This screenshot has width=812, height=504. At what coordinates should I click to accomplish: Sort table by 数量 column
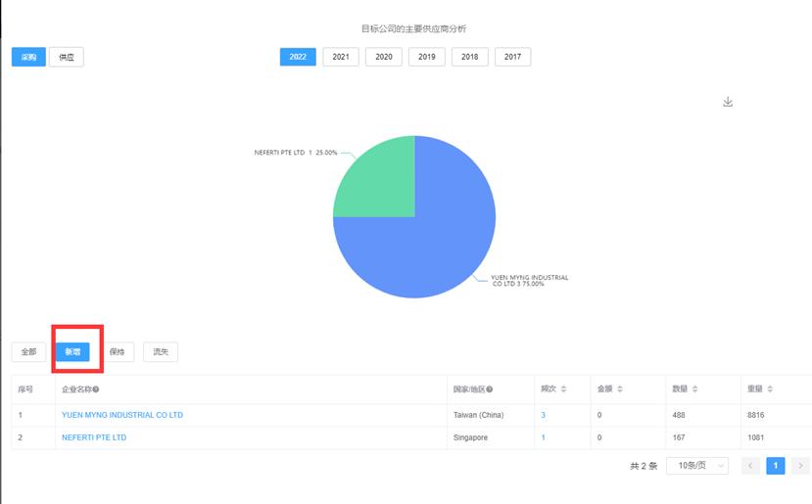click(x=695, y=389)
